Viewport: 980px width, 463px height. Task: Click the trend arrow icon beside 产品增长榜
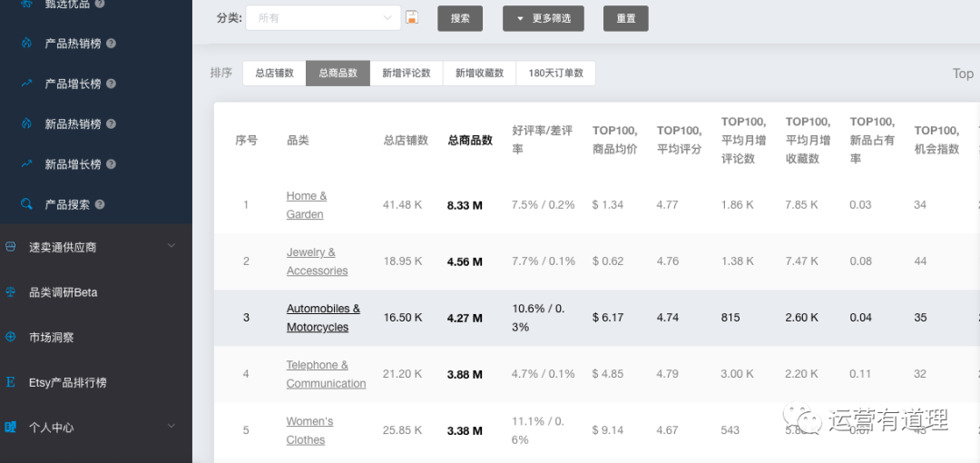coord(27,84)
